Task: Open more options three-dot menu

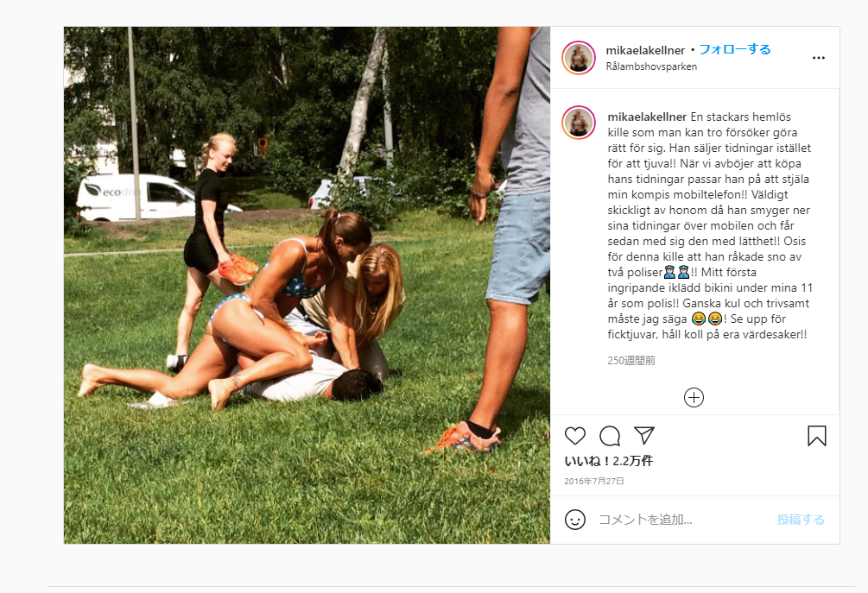Action: [x=819, y=58]
